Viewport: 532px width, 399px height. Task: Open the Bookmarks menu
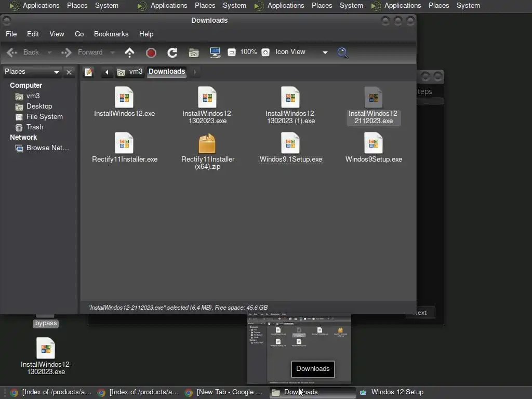tap(111, 34)
